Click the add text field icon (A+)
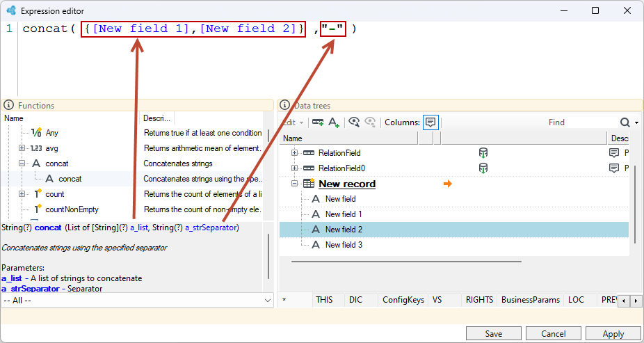The height and width of the screenshot is (343, 644). click(x=334, y=122)
